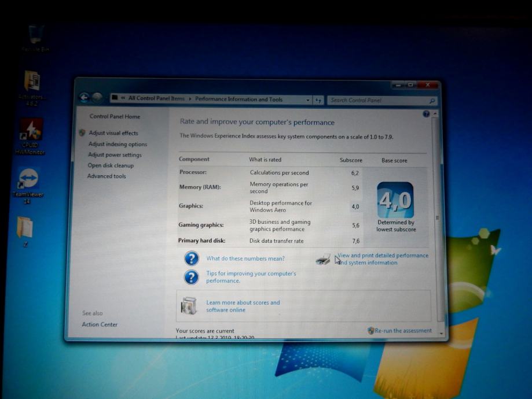The height and width of the screenshot is (399, 532).
Task: Click question icon beside 'What do these numbers mean?'
Action: [192, 258]
